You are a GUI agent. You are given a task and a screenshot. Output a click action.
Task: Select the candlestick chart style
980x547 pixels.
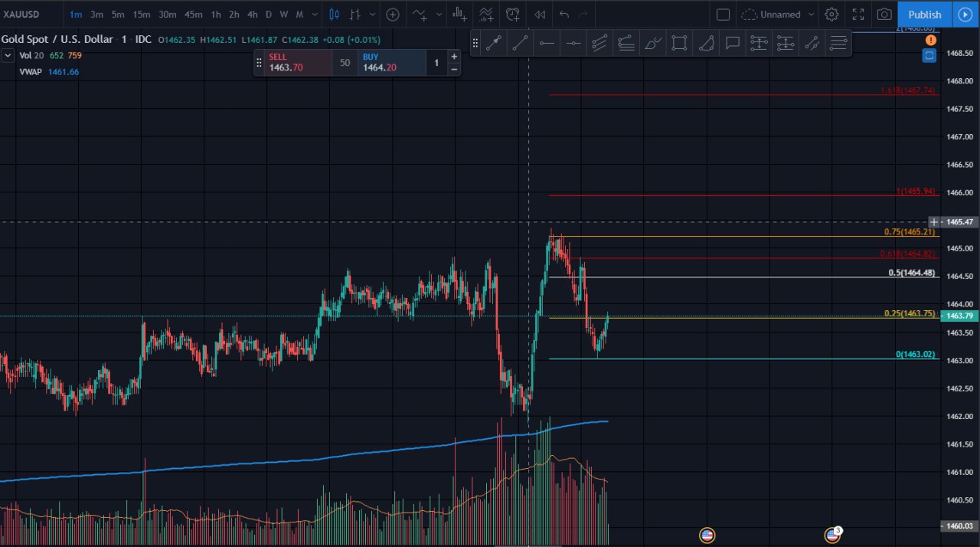click(334, 15)
